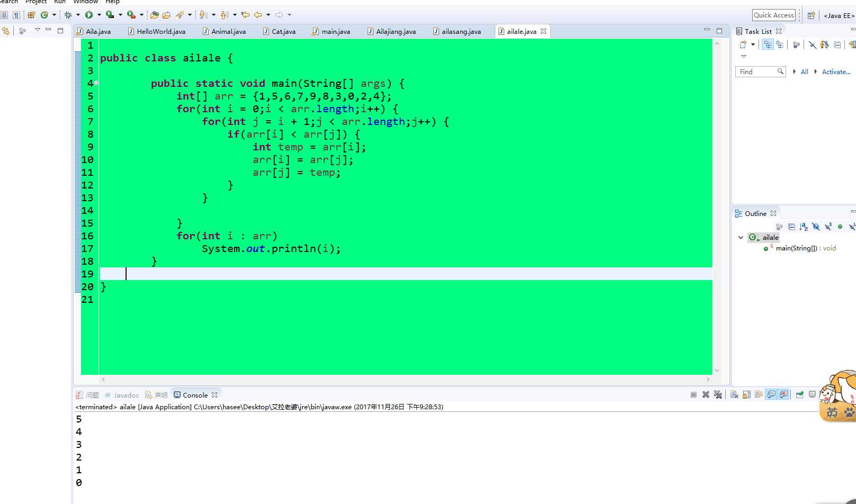Click the Back navigation arrow
The width and height of the screenshot is (856, 504).
click(258, 15)
